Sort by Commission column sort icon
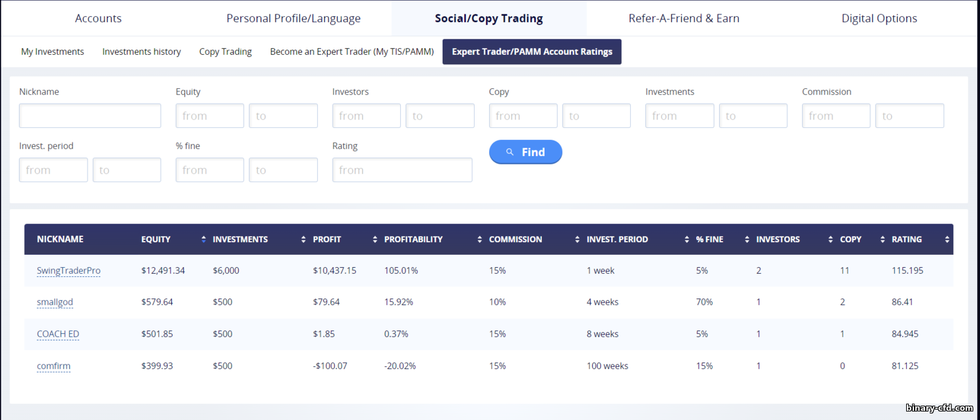The height and width of the screenshot is (420, 980). click(x=577, y=240)
